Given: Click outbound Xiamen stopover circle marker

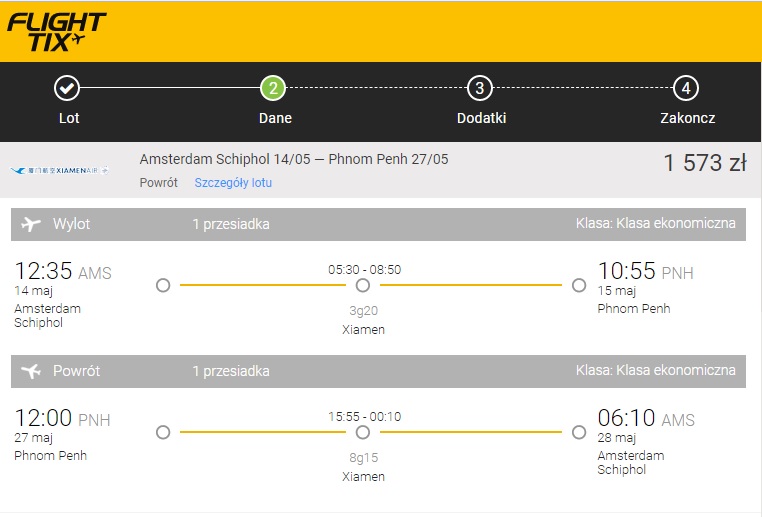Looking at the screenshot, I should 363,285.
